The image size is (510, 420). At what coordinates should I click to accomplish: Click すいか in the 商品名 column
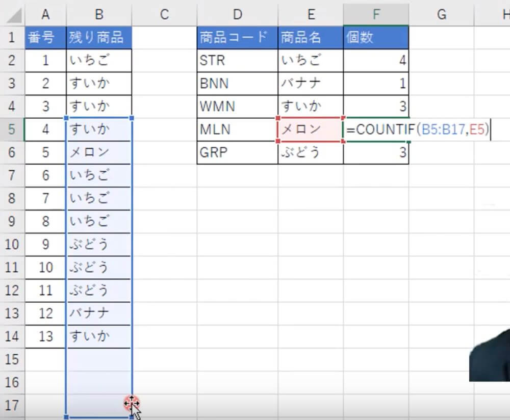[x=311, y=107]
